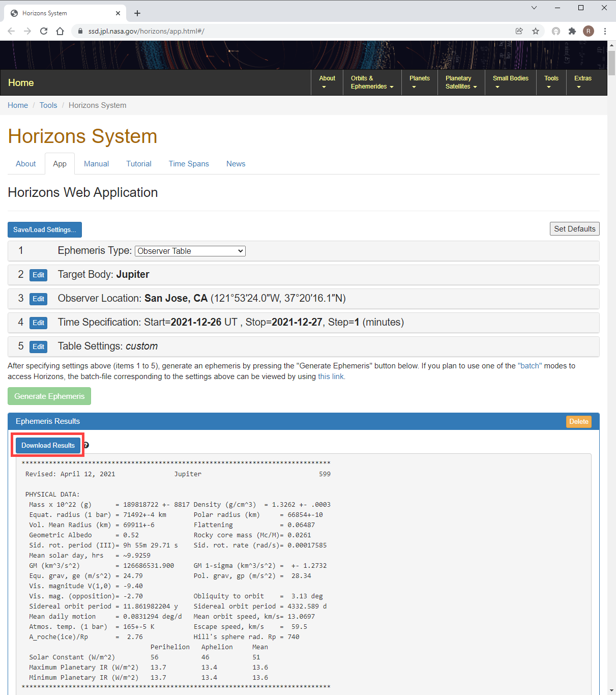Open the Ephemeris Type dropdown
The image size is (616, 695).
190,251
